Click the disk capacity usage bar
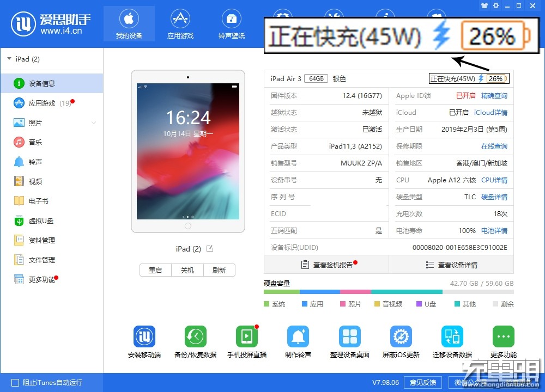Screen dimensions: 545x392 (x=389, y=292)
